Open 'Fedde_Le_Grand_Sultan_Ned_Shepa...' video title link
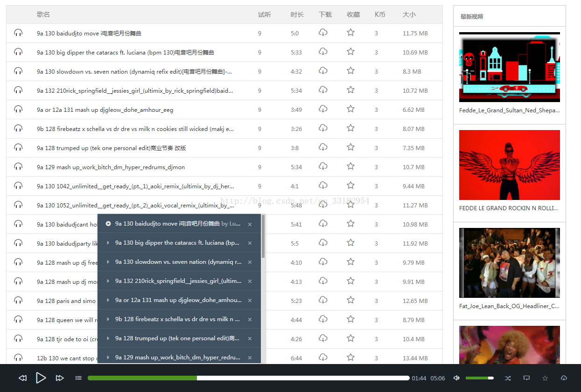This screenshot has height=392, width=581. (510, 110)
